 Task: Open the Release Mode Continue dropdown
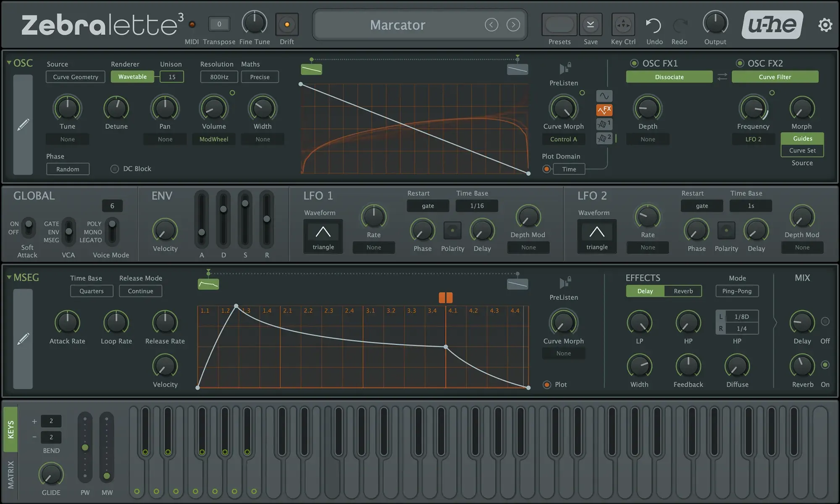click(141, 291)
